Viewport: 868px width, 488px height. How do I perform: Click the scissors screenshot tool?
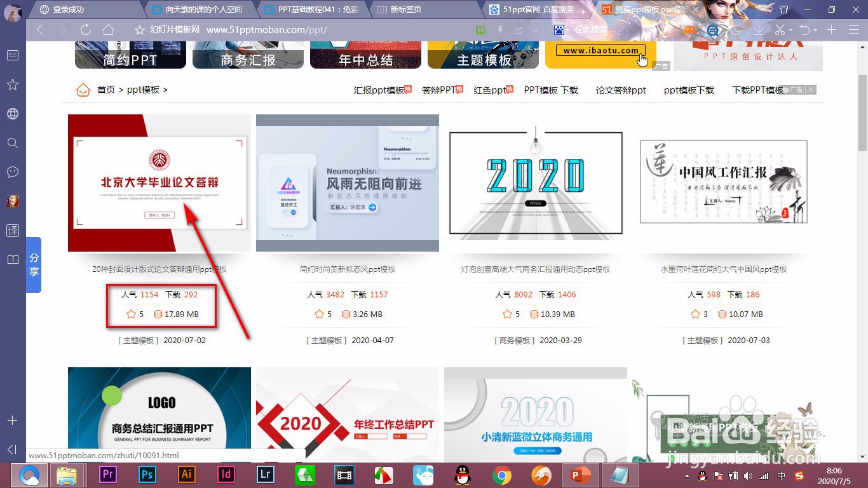pos(780,30)
